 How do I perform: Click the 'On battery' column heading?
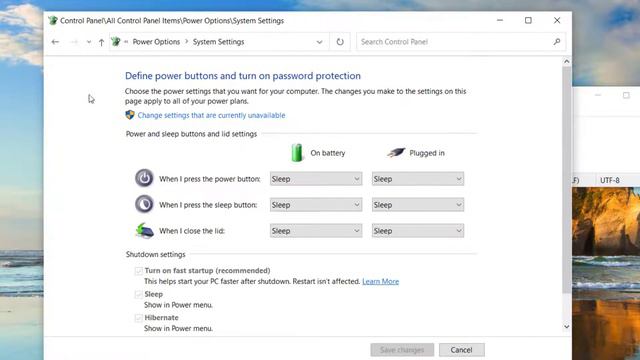tap(328, 153)
